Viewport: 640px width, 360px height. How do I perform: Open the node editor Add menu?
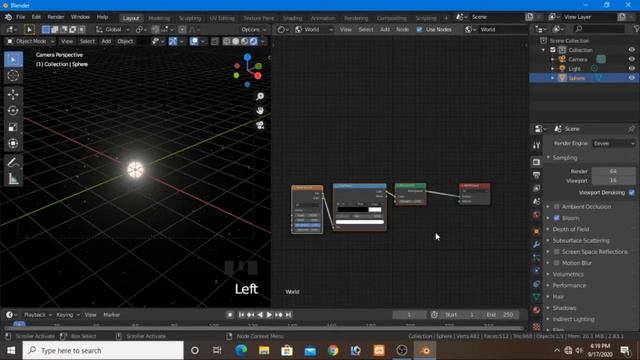[384, 29]
